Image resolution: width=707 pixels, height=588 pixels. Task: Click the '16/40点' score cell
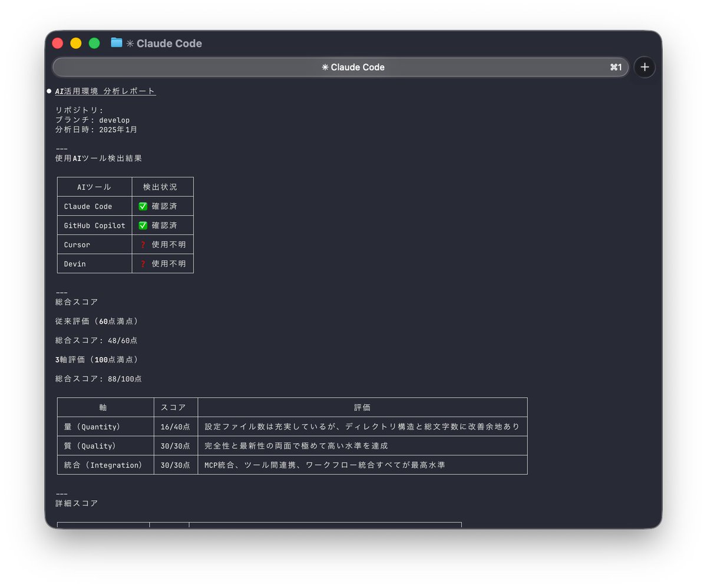coord(176,427)
